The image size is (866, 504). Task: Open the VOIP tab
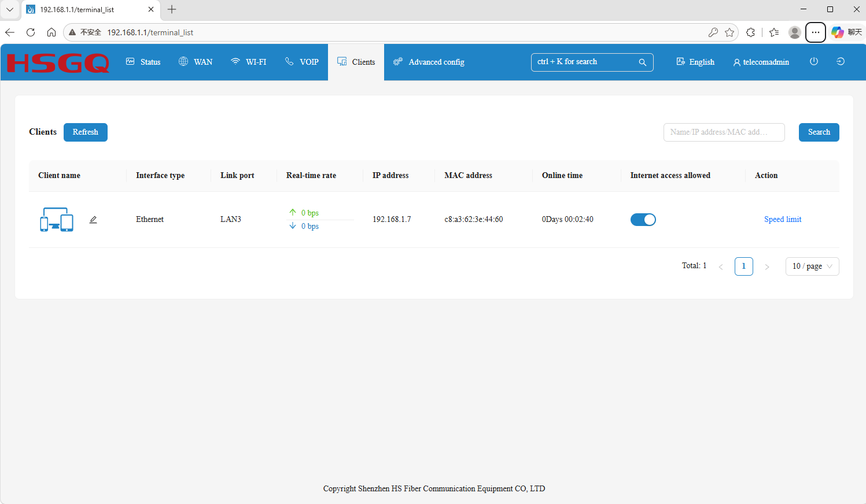tap(302, 62)
